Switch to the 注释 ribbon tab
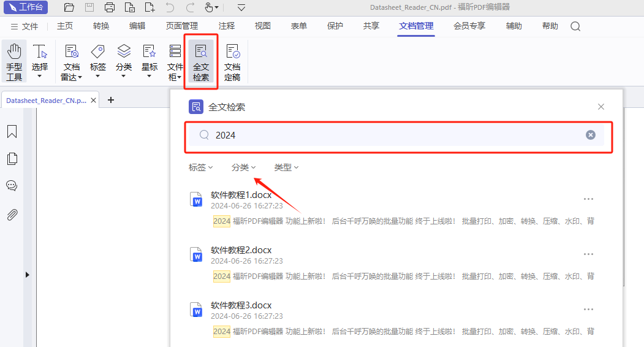The width and height of the screenshot is (644, 347). 226,26
